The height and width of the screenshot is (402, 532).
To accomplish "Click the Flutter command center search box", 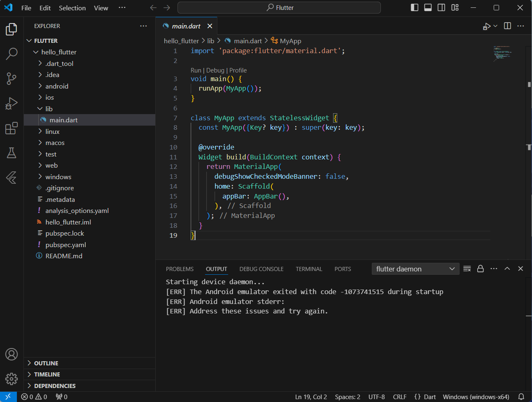I will [x=279, y=8].
